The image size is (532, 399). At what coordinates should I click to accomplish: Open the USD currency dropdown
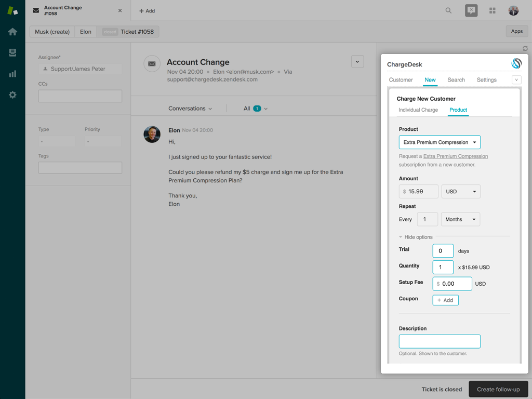click(x=460, y=192)
